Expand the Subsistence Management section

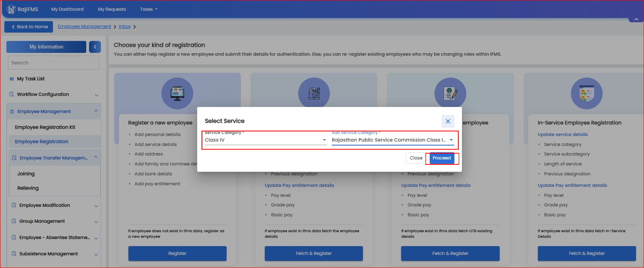pyautogui.click(x=96, y=254)
